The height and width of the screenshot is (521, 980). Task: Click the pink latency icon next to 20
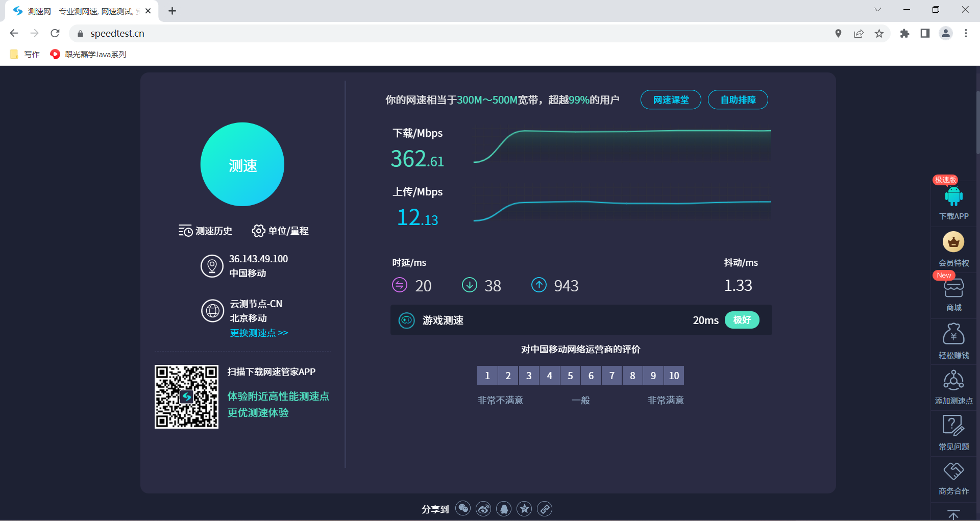click(x=400, y=285)
